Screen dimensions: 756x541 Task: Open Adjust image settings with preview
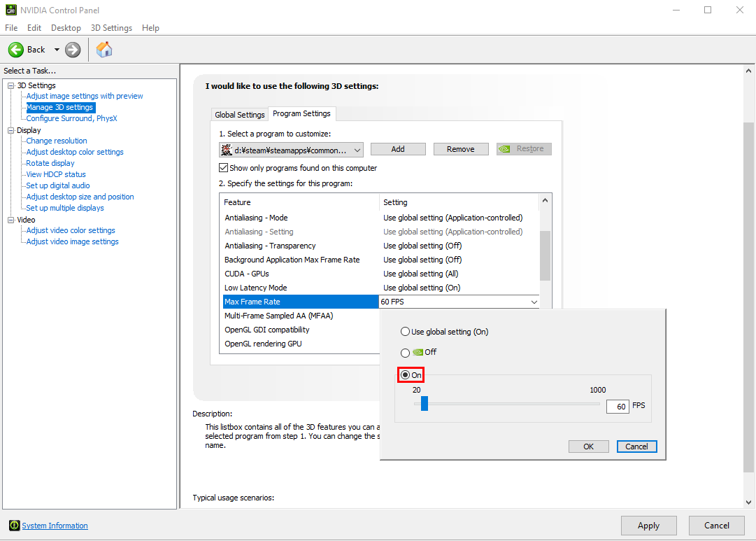tap(85, 96)
